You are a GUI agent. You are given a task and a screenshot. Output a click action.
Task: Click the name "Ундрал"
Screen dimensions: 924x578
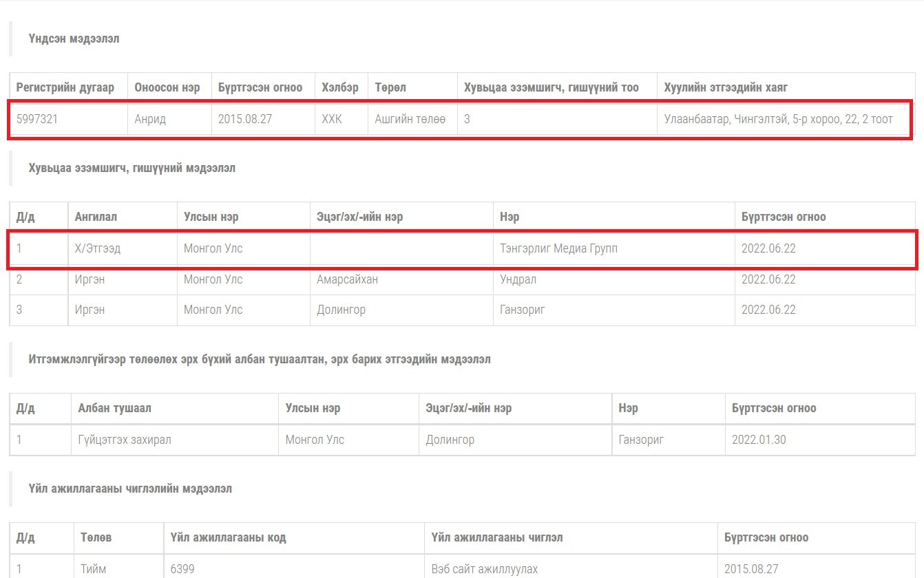coord(518,279)
